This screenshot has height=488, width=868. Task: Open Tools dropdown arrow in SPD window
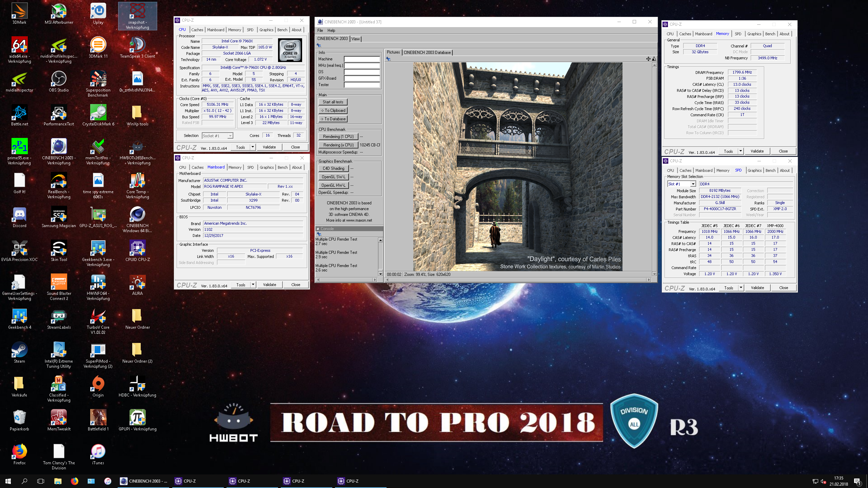point(741,288)
